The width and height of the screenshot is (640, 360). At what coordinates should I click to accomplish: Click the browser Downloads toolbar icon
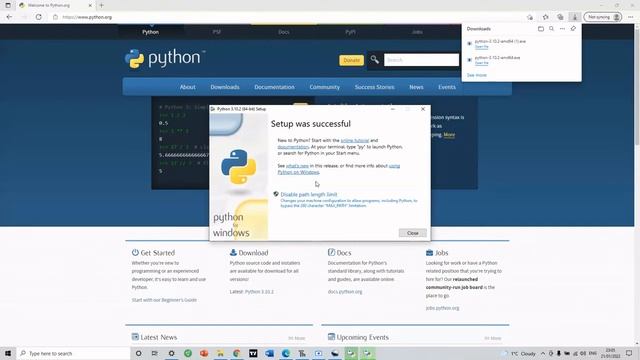pyautogui.click(x=575, y=17)
